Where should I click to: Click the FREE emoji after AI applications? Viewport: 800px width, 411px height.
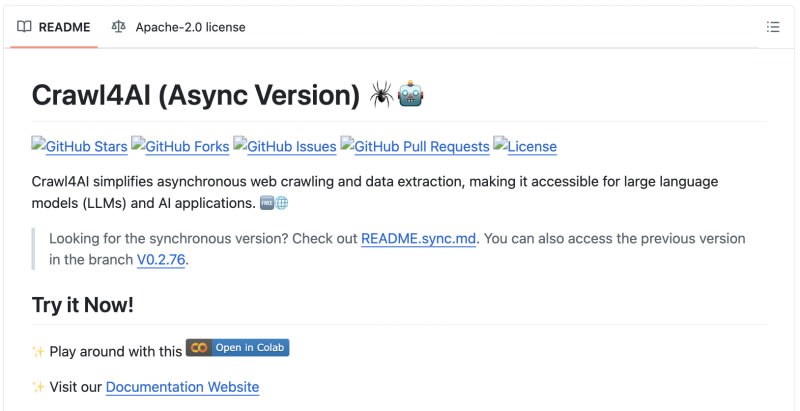coord(267,203)
